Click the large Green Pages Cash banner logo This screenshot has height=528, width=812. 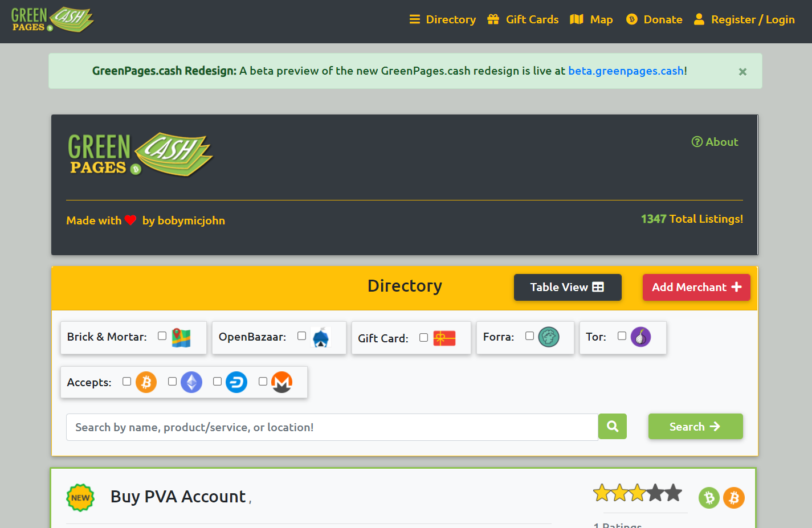pos(140,154)
